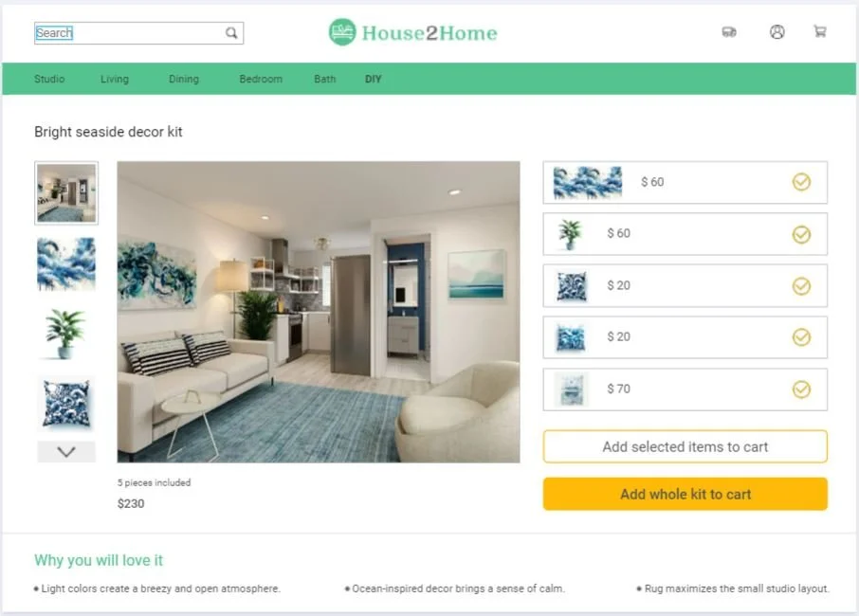Uncheck the $60 wave painting item
859x616 pixels.
801,182
